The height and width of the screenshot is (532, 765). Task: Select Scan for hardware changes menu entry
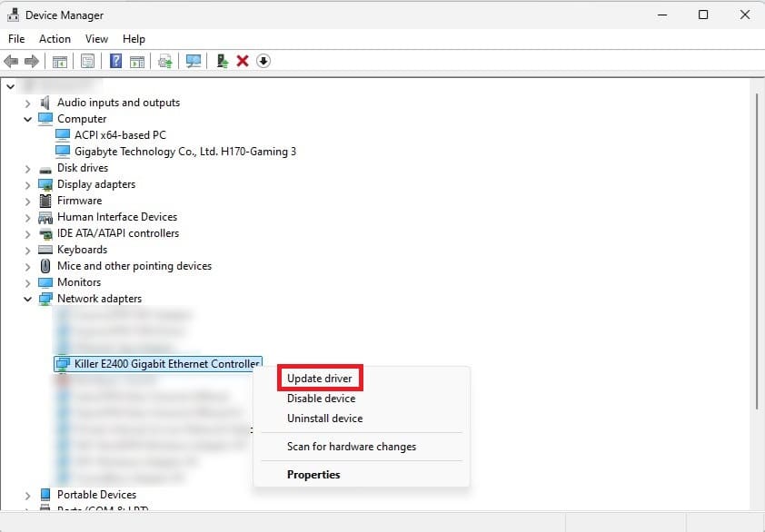[x=352, y=447]
